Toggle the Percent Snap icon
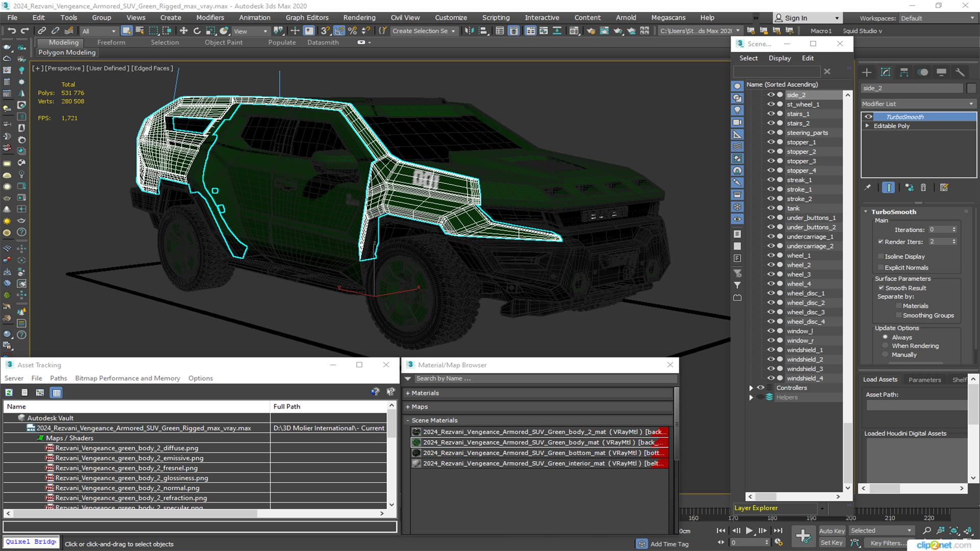The height and width of the screenshot is (551, 980). [352, 31]
